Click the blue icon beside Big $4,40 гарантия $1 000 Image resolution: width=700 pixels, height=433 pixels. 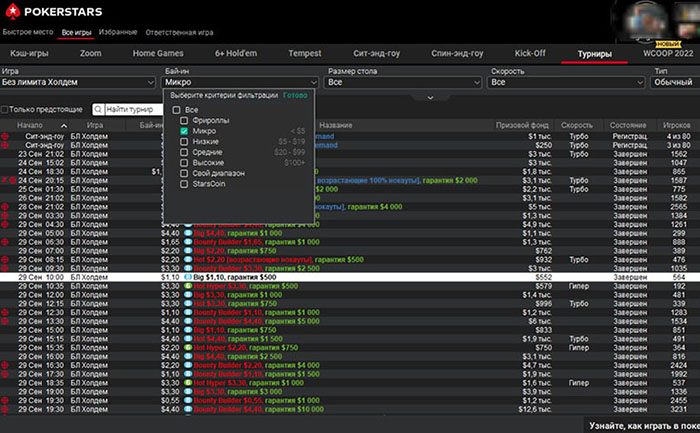(x=188, y=233)
